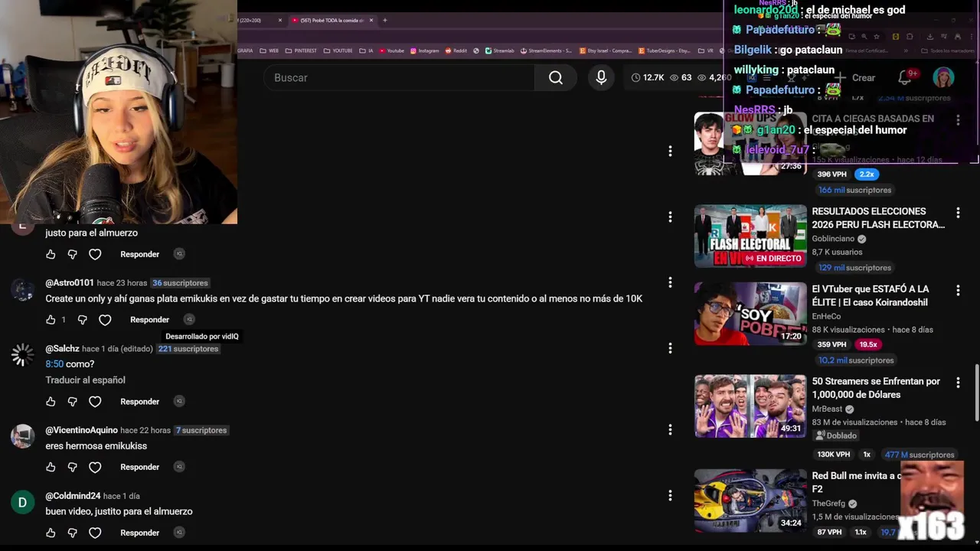Screen dimensions: 980x551
Task: Open @Astro0101 channel name link
Action: (70, 283)
